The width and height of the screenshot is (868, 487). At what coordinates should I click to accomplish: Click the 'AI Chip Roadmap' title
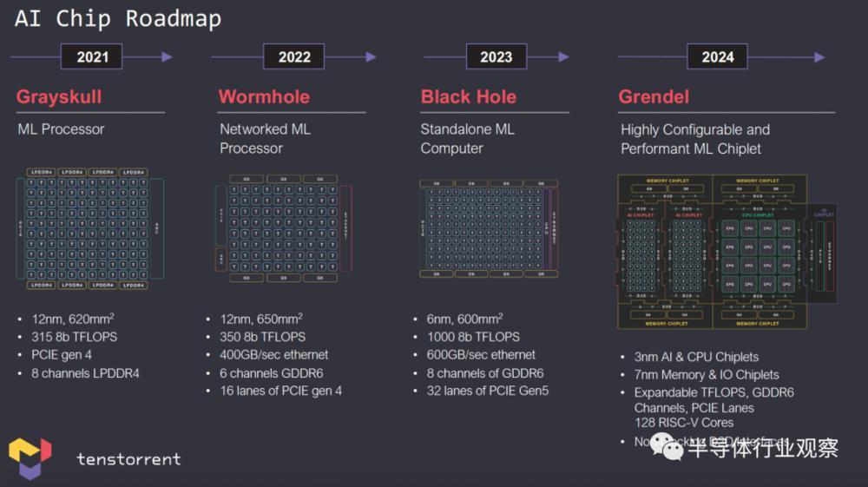point(118,18)
